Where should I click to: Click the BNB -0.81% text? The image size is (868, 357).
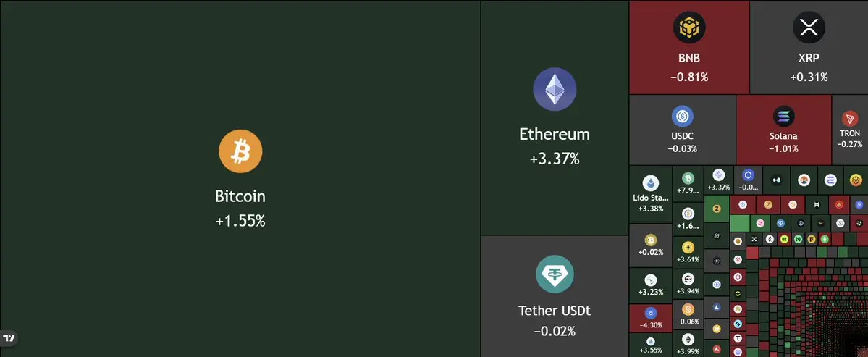tap(688, 77)
